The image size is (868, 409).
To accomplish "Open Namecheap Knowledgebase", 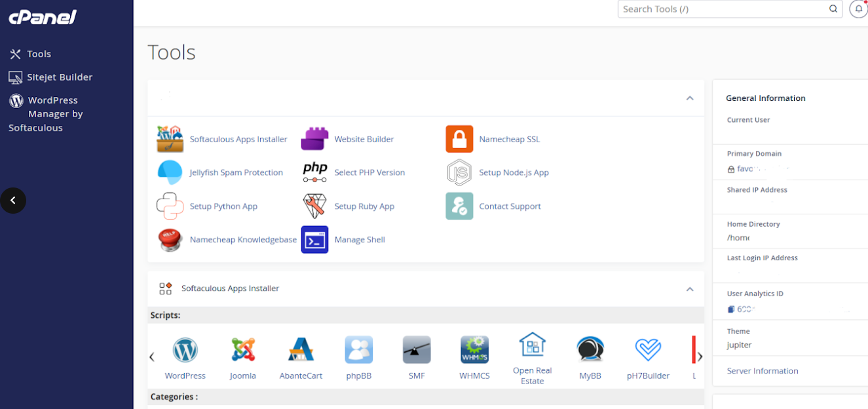I will (x=243, y=239).
